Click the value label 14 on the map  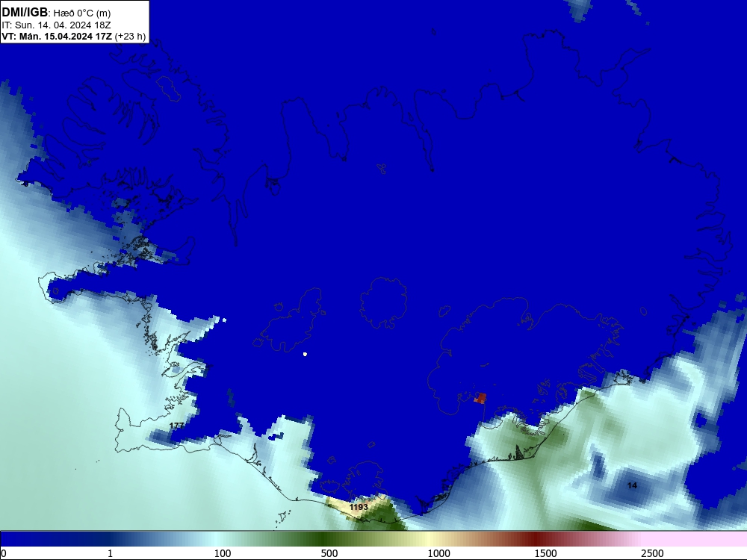[632, 485]
